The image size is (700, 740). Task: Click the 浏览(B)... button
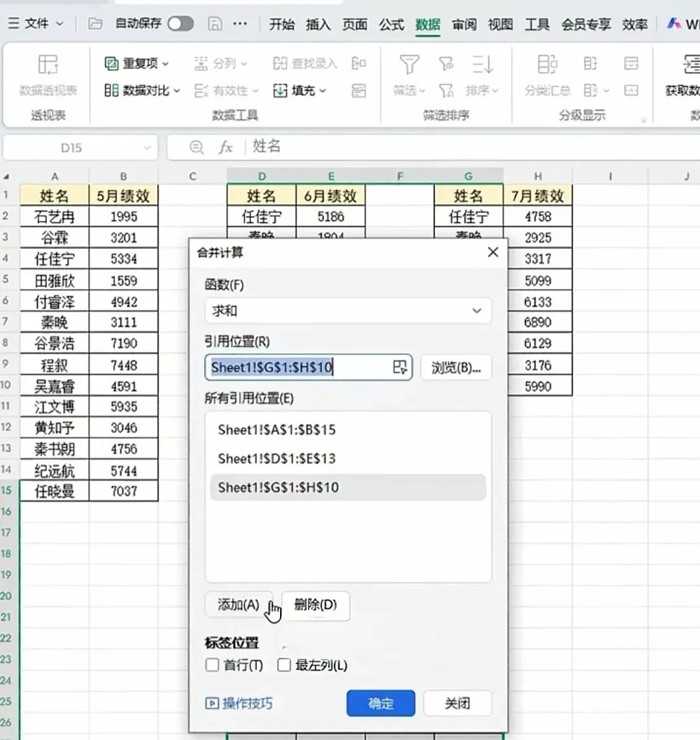456,367
